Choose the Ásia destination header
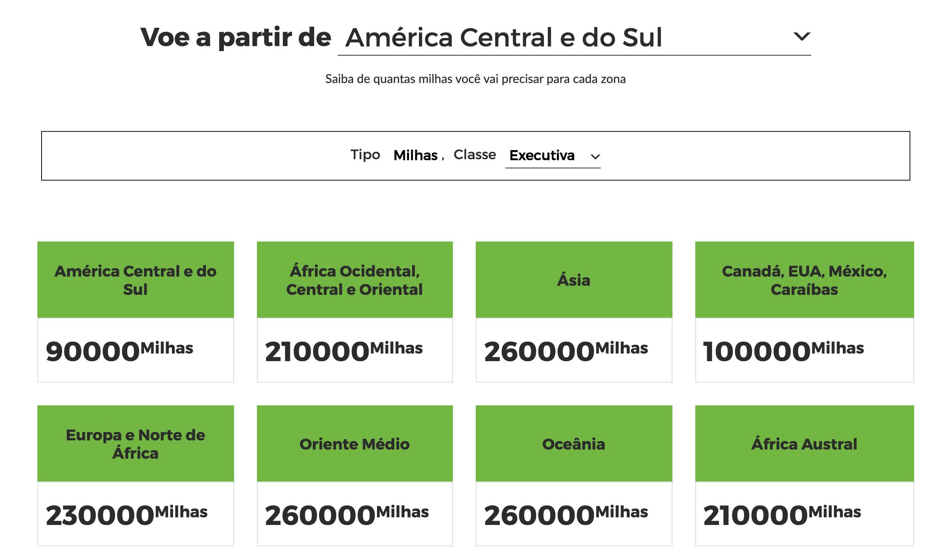The width and height of the screenshot is (937, 560). [x=574, y=280]
